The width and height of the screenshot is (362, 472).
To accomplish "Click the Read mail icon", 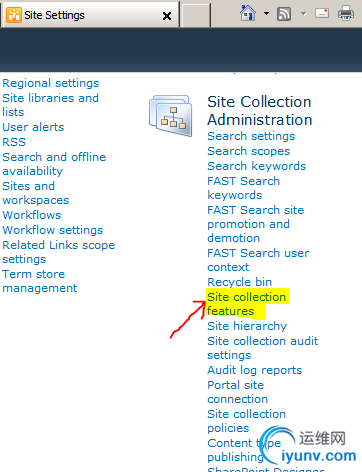I will pos(322,13).
